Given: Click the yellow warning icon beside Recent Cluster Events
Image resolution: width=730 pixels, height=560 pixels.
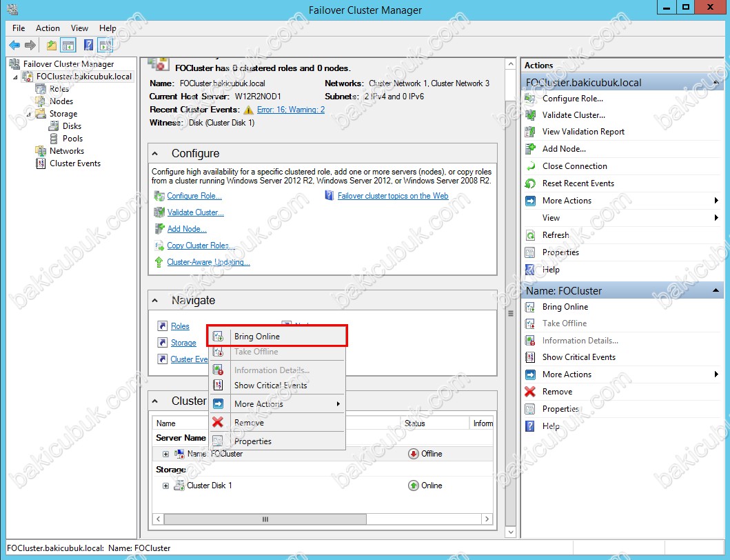Looking at the screenshot, I should tap(249, 110).
